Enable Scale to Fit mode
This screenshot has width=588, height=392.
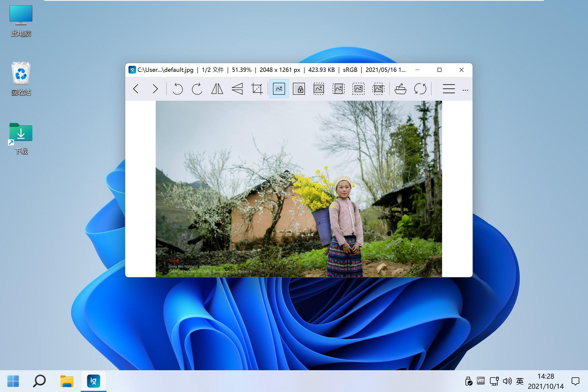[358, 89]
